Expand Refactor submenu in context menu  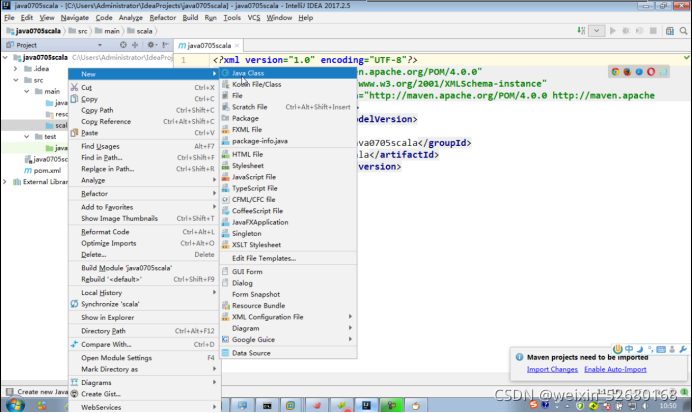(x=144, y=194)
